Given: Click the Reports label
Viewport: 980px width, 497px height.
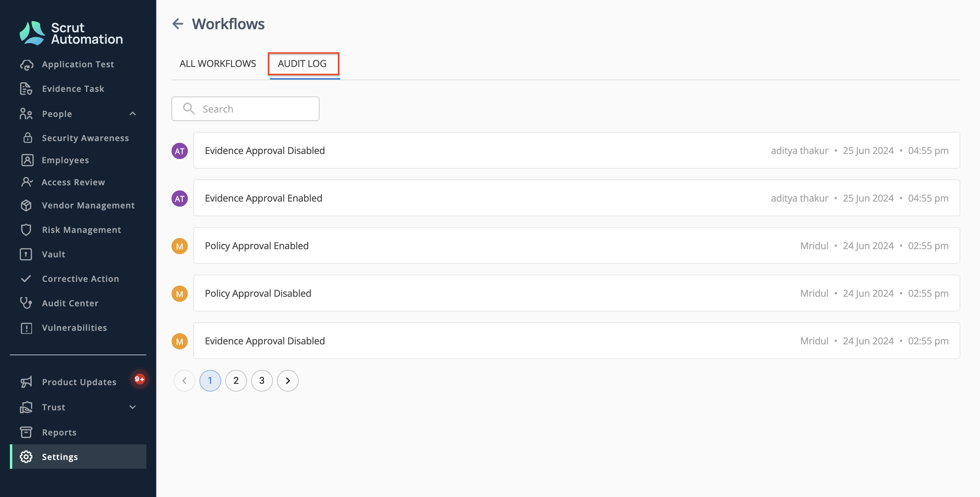Looking at the screenshot, I should [x=59, y=432].
